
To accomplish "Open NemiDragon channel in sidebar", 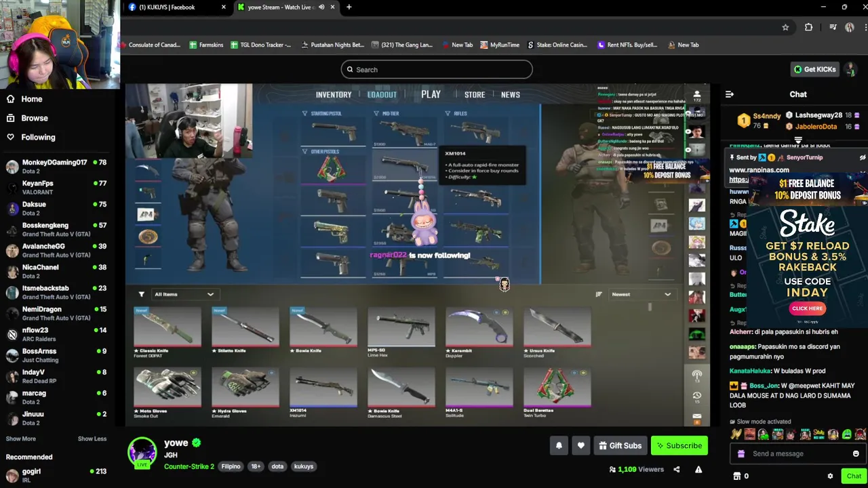I will point(56,314).
